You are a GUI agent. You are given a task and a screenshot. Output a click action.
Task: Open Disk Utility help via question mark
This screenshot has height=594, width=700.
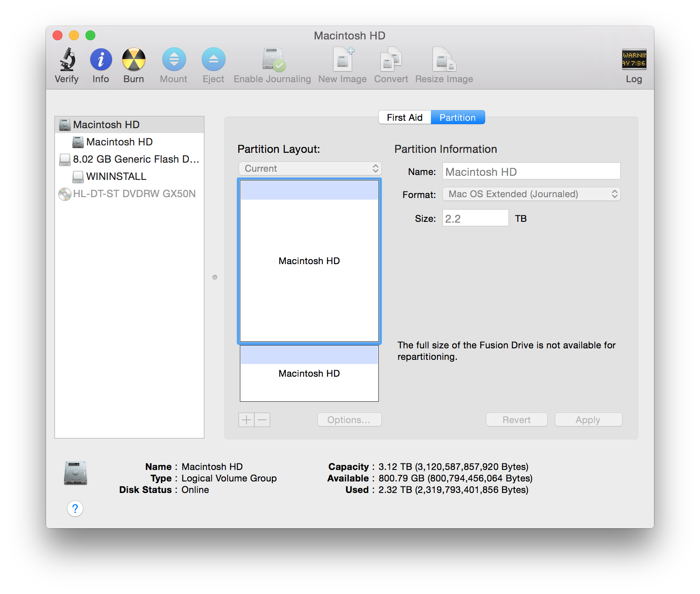pos(75,509)
